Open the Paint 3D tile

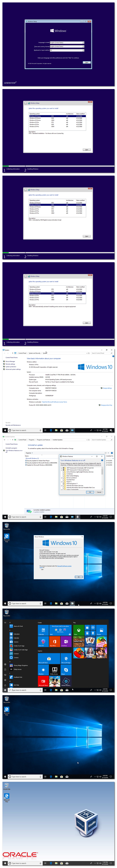coord(43,642)
